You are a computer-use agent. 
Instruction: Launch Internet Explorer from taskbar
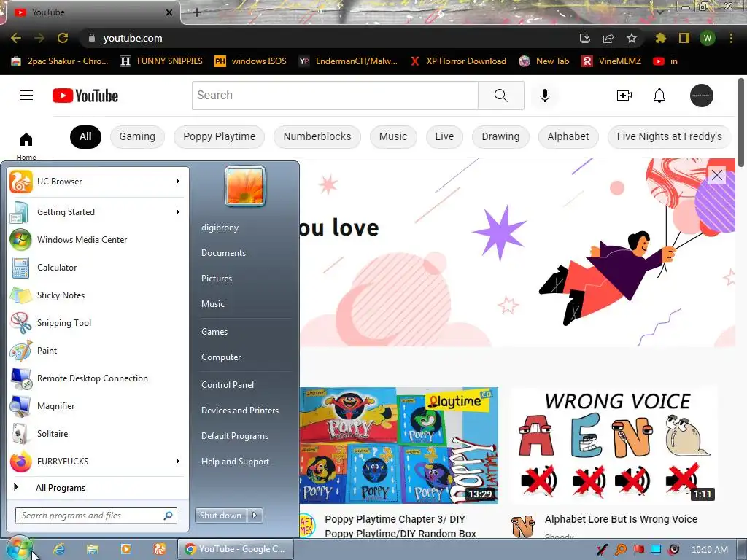[x=59, y=549]
